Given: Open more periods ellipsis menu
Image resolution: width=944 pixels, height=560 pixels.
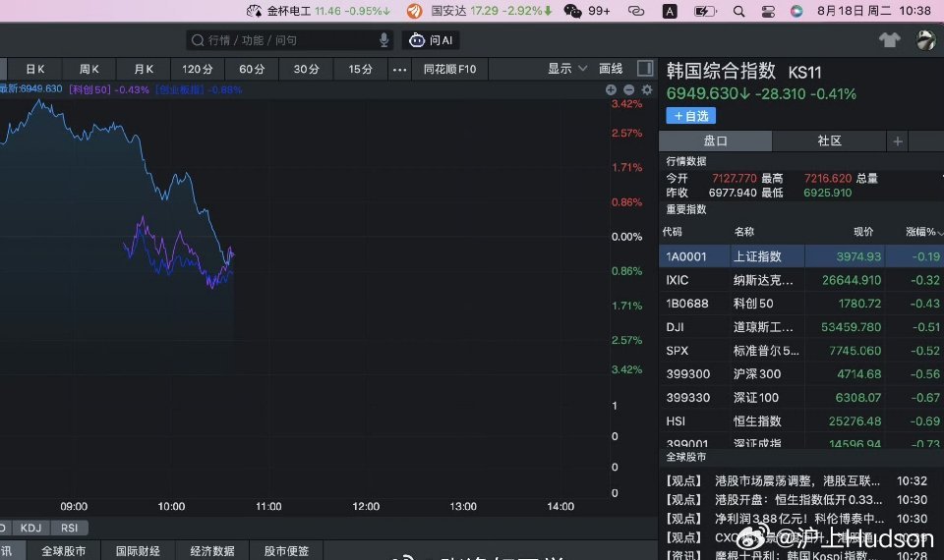Looking at the screenshot, I should (399, 70).
